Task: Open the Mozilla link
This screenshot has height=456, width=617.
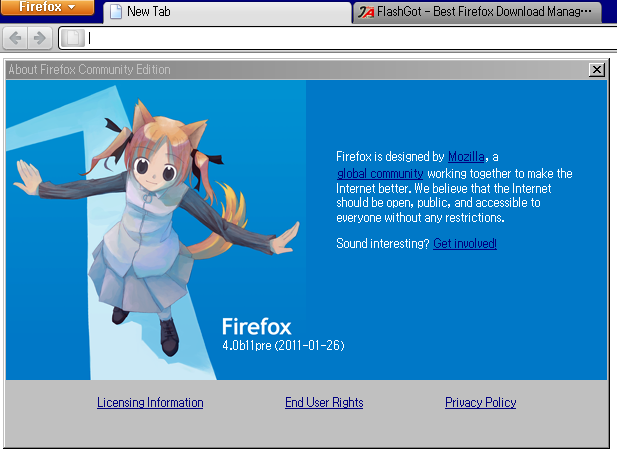Action: 466,157
